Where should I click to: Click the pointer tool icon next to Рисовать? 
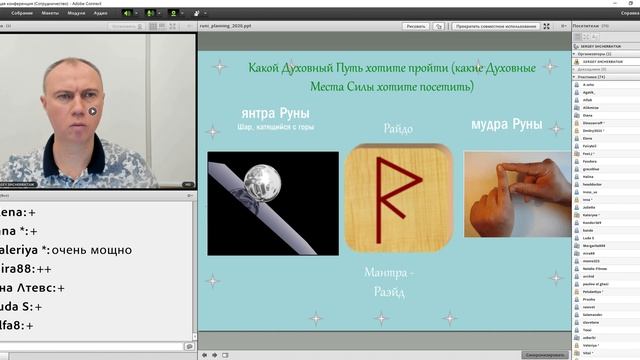[439, 26]
